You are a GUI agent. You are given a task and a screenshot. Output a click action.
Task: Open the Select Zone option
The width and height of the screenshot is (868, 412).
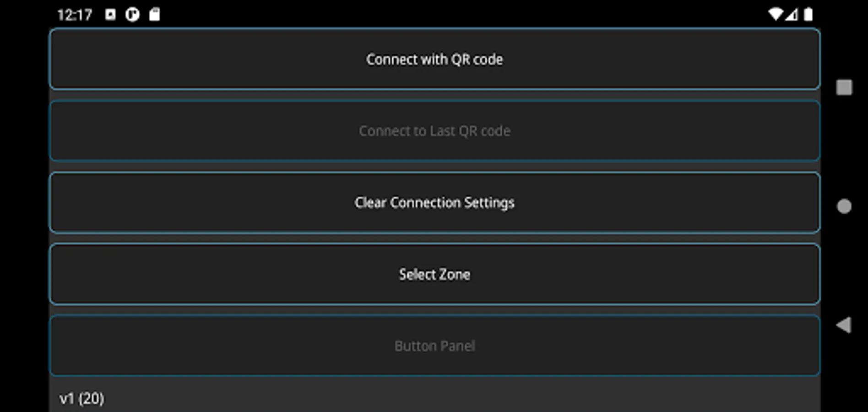tap(434, 274)
